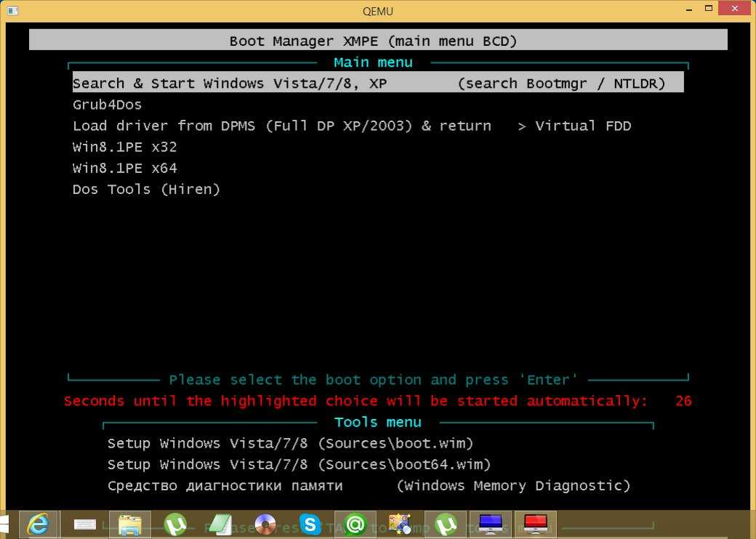Open Skype from the taskbar
The image size is (756, 539).
310,524
